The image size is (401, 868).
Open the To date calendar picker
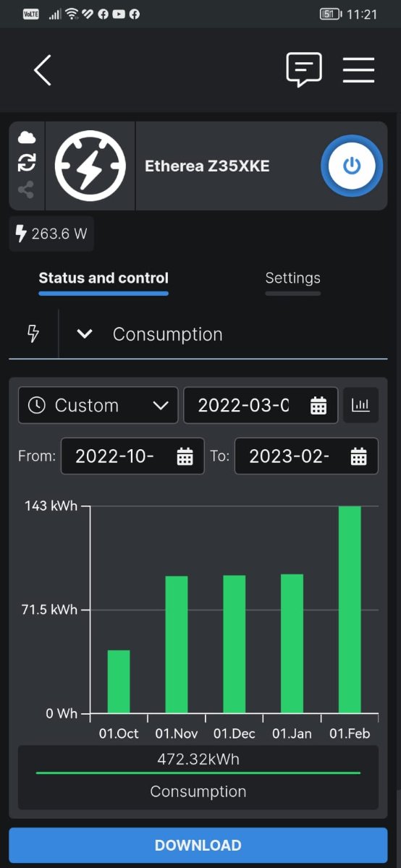pos(358,456)
